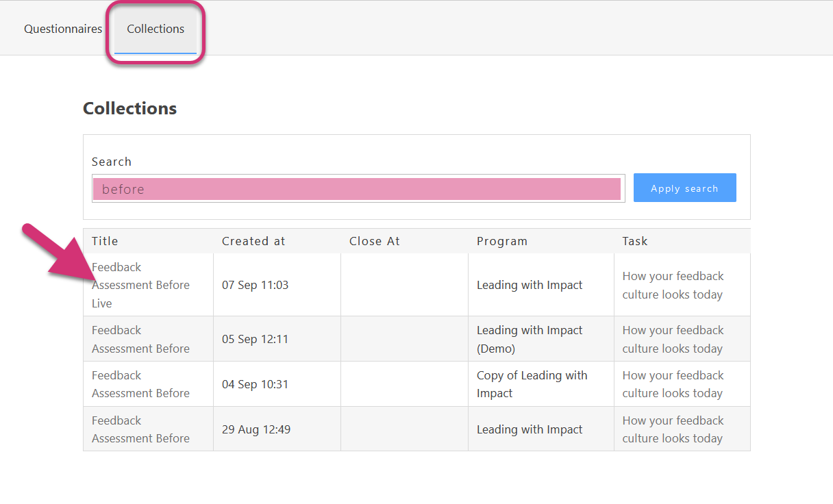Select the highlighted Collections tab

[155, 29]
